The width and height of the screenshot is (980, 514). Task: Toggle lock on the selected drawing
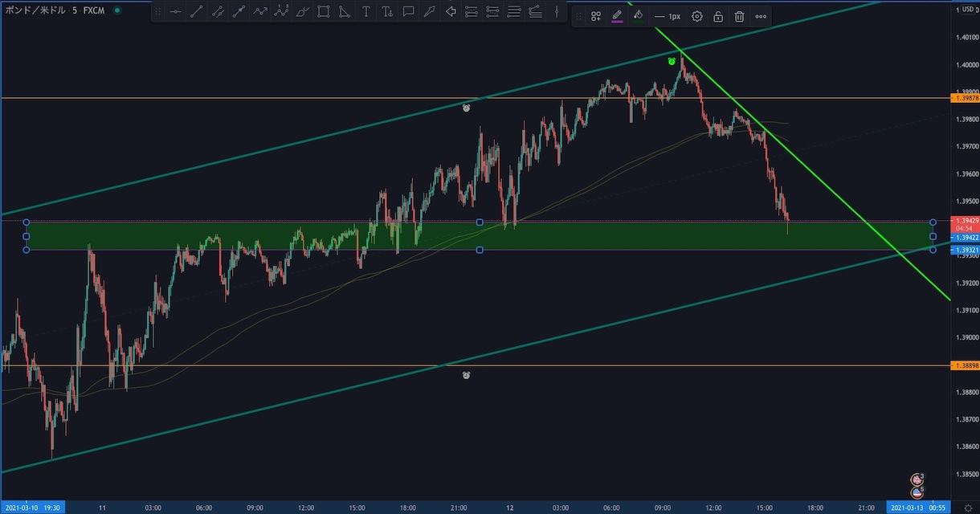point(718,16)
